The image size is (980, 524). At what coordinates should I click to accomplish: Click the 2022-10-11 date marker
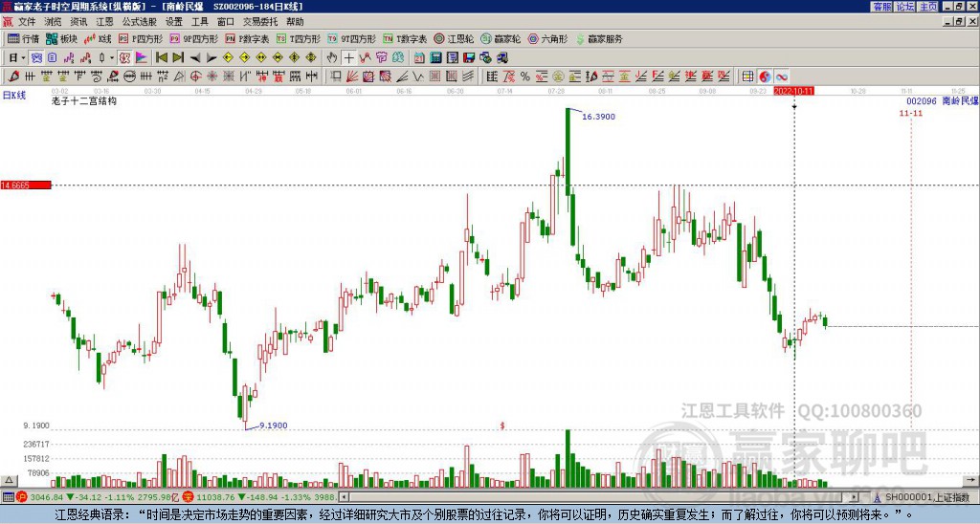click(x=793, y=91)
